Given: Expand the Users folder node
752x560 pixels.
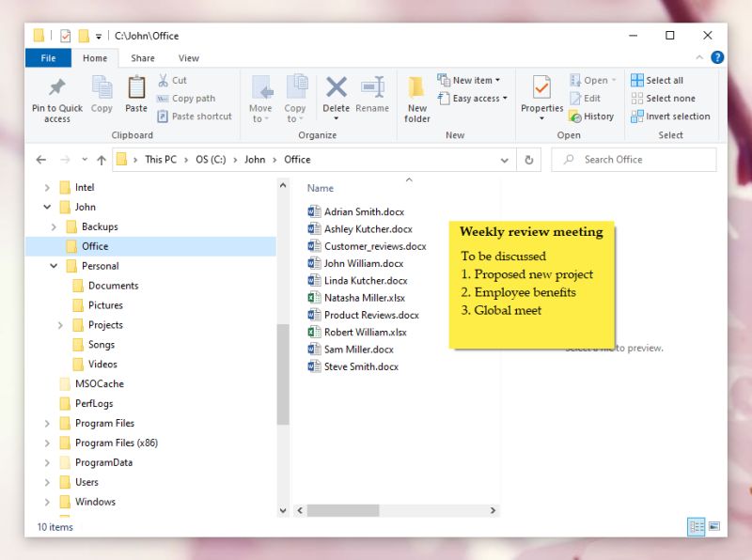Looking at the screenshot, I should point(47,482).
